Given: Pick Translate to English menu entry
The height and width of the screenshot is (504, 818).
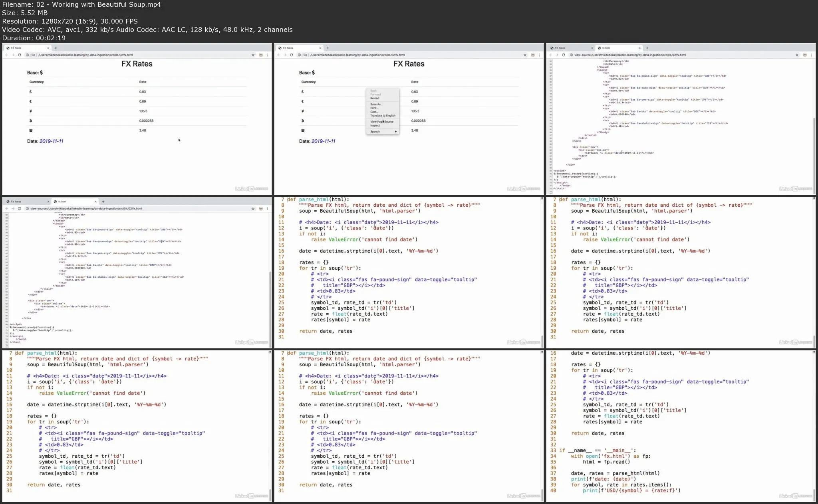Looking at the screenshot, I should point(383,116).
